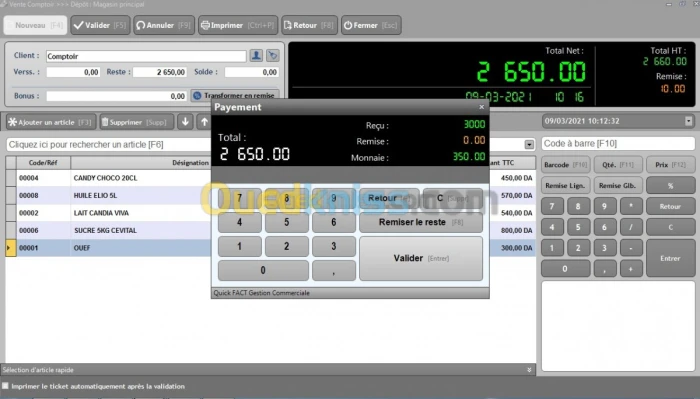This screenshot has width=700, height=399.
Task: Click digit 6 in the Payement dialog
Action: 333,222
